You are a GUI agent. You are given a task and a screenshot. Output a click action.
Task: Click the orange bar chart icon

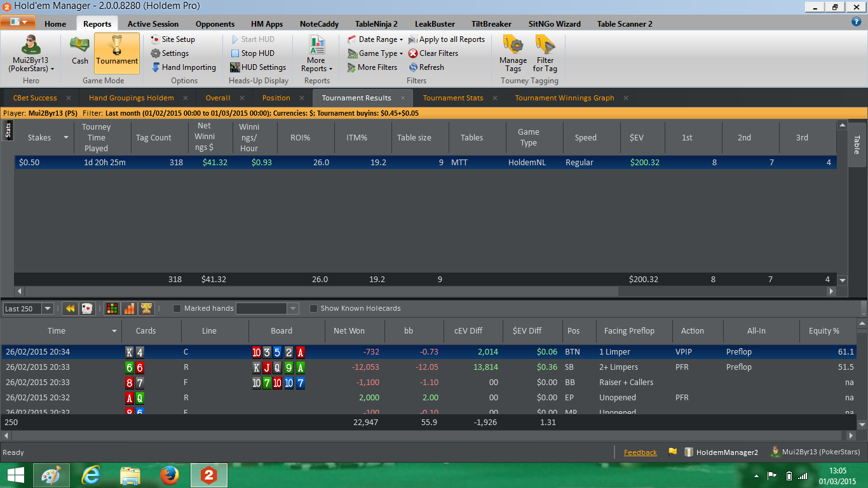[x=129, y=308]
